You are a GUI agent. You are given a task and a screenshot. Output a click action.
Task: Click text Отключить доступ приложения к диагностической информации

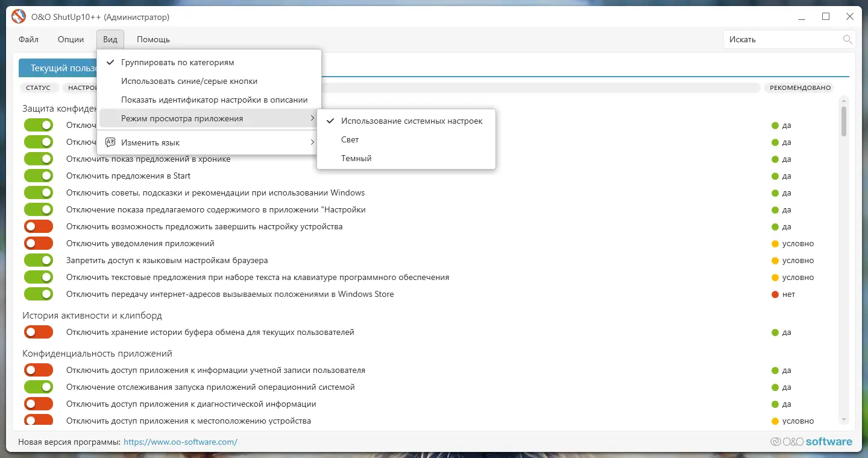click(191, 404)
